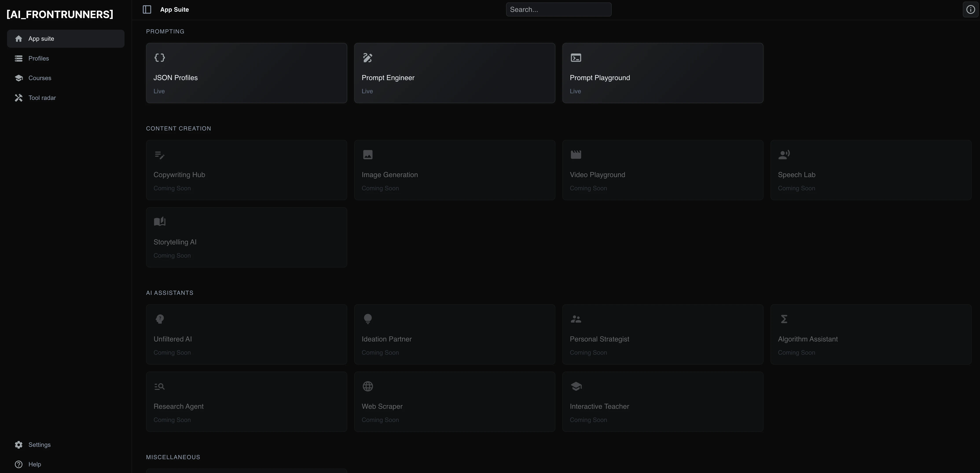Screen dimensions: 980x473
Task: Click the Speech Lab card title
Action: (796, 175)
